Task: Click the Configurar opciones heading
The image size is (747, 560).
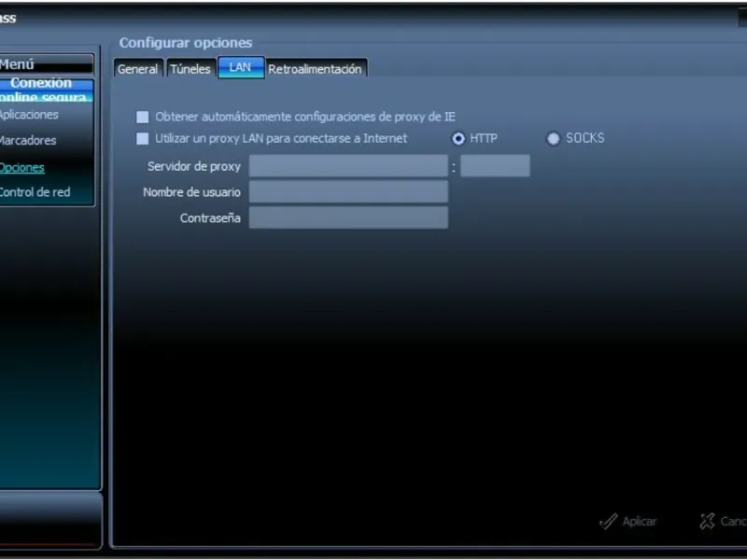Action: click(x=186, y=43)
